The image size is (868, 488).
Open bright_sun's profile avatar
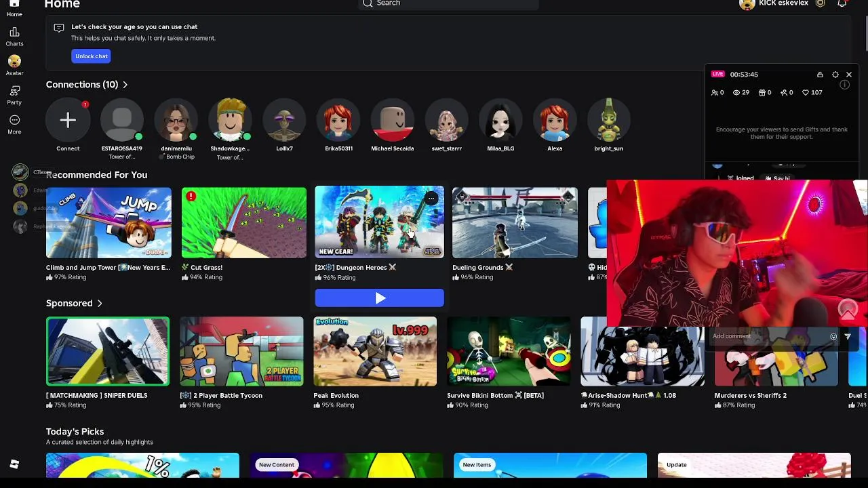coord(609,121)
